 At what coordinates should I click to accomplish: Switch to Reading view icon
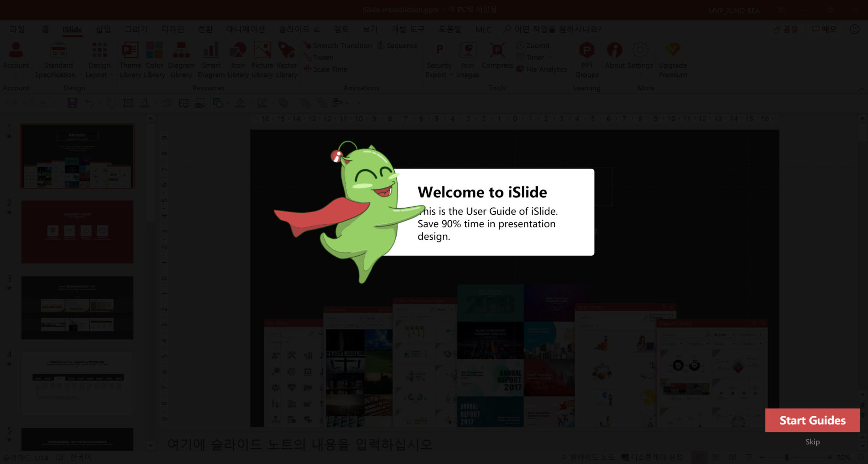click(x=733, y=457)
